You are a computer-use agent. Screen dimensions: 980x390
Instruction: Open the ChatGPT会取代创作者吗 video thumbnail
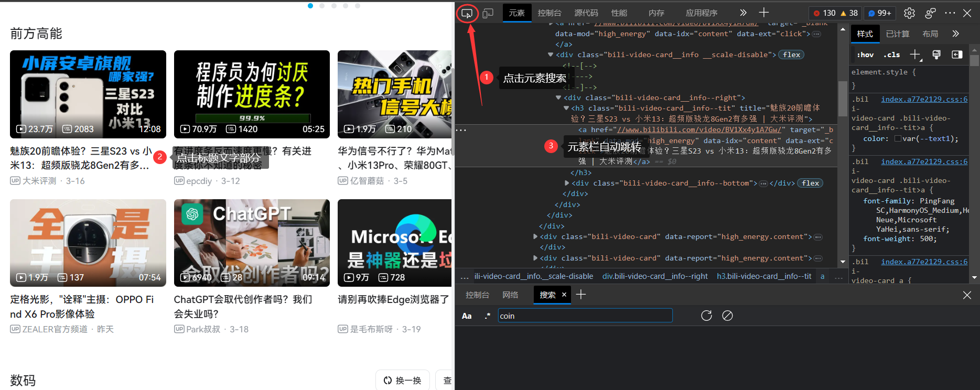[252, 243]
